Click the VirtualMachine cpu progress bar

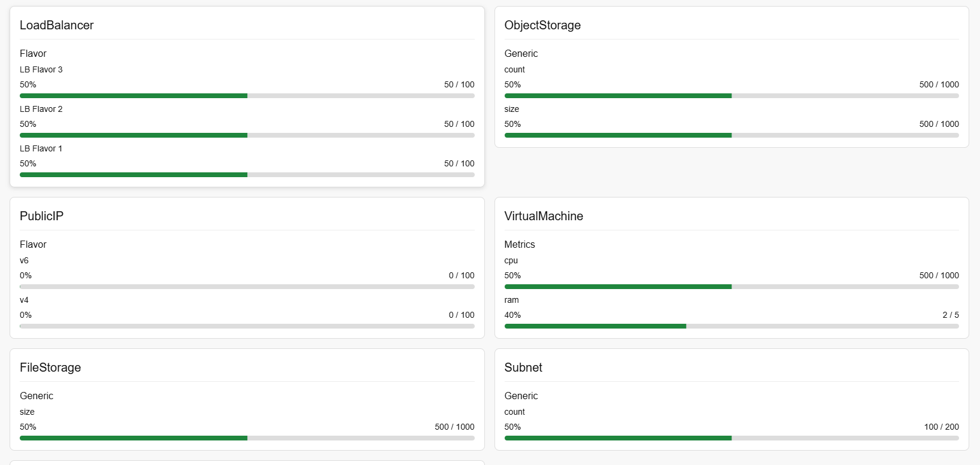point(731,287)
